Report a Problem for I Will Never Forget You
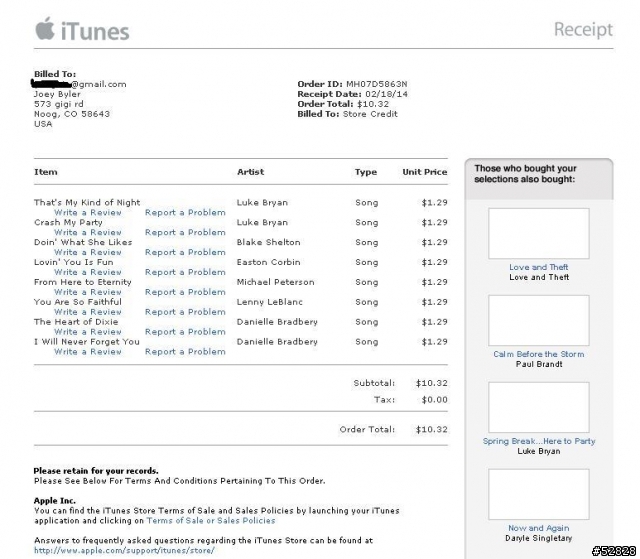 coord(185,352)
